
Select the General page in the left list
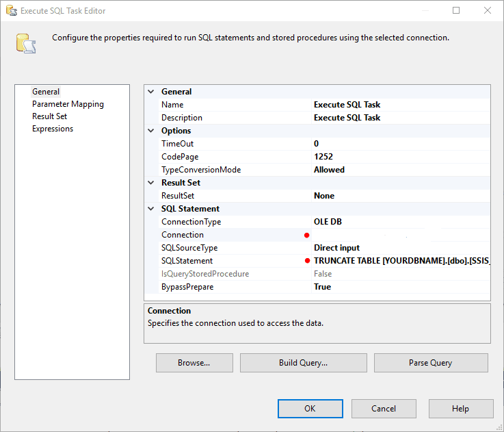(x=46, y=92)
